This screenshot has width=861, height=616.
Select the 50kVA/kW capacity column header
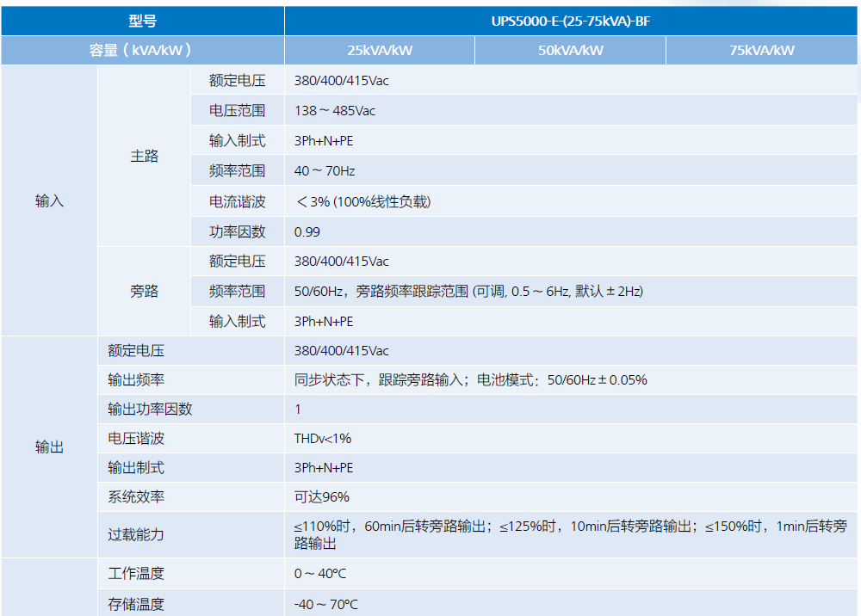coord(571,51)
